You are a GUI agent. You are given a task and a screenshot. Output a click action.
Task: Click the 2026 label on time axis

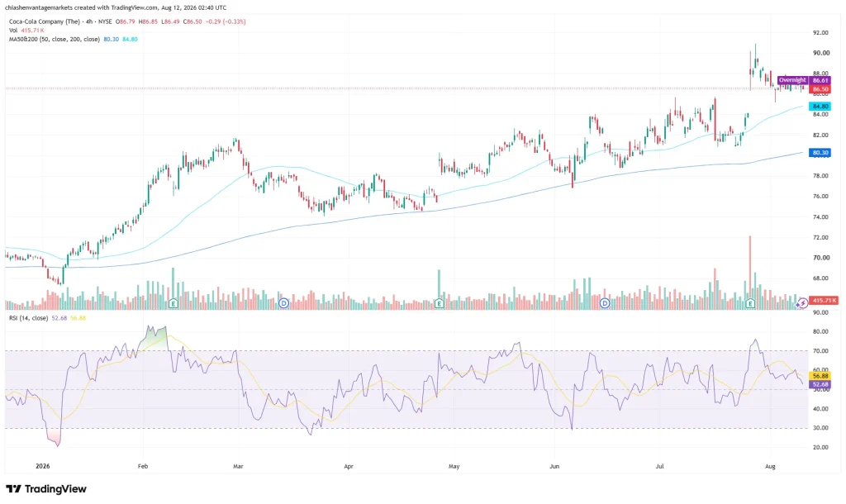pos(43,466)
